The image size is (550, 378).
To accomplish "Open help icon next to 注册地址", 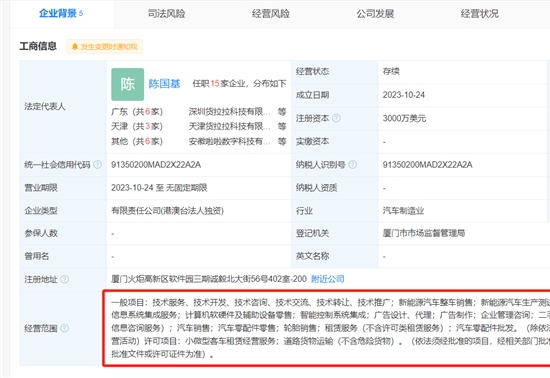I will pyautogui.click(x=65, y=279).
